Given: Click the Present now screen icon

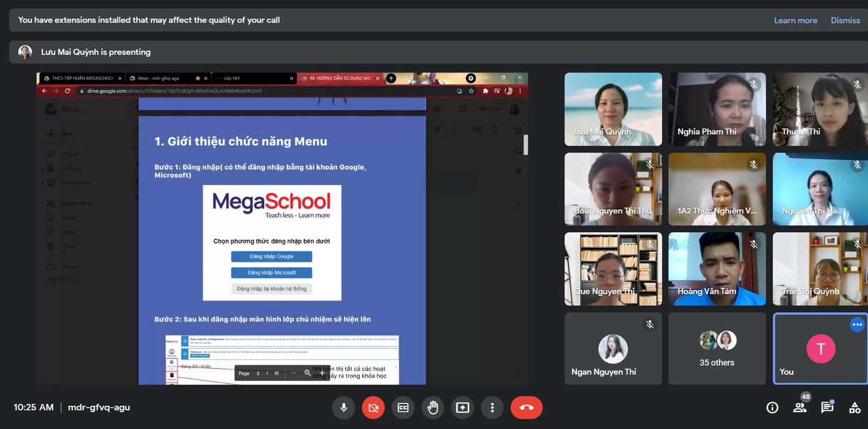Looking at the screenshot, I should click(462, 408).
